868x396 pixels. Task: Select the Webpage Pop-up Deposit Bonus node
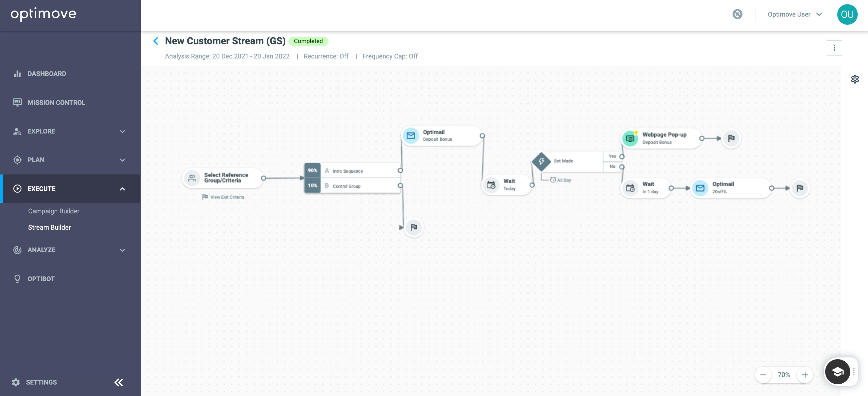pyautogui.click(x=661, y=138)
